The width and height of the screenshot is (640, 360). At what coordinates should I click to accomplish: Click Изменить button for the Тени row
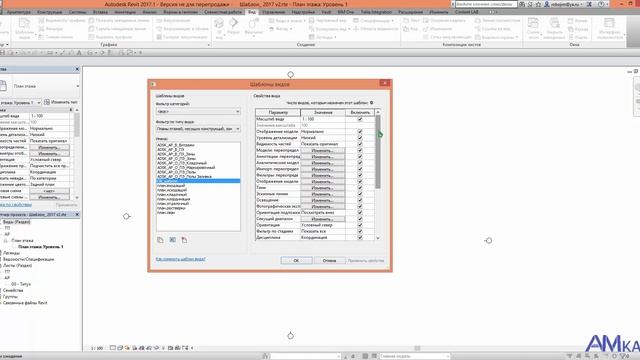click(322, 188)
